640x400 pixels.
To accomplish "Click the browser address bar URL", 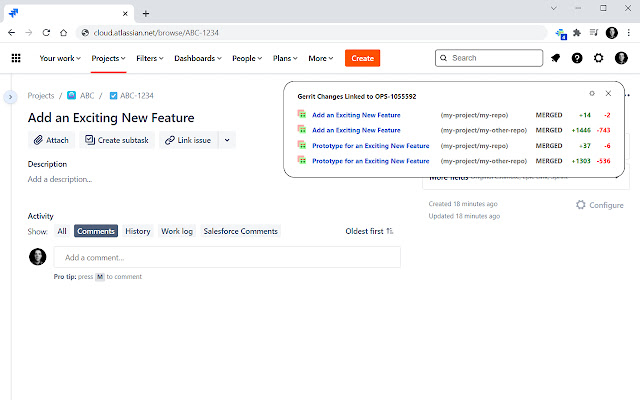I will [x=156, y=33].
